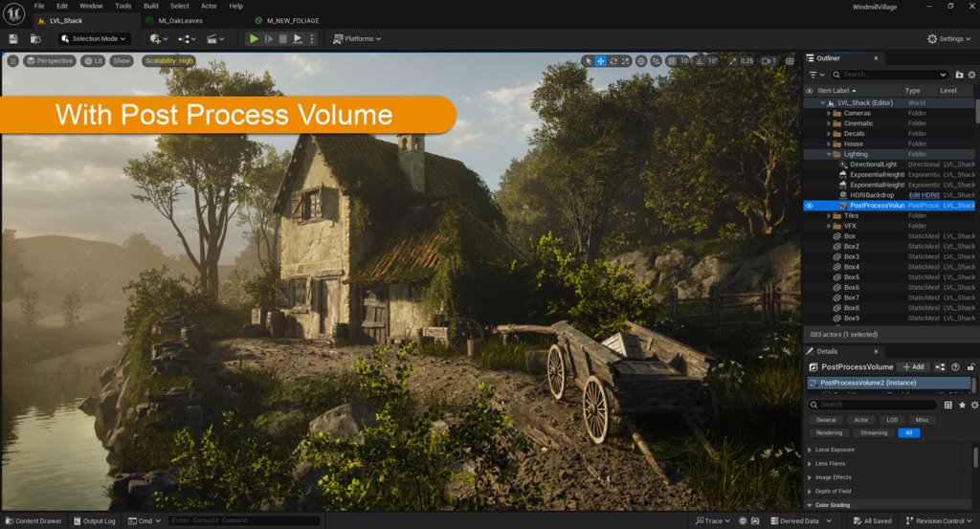Switch to the MI_OakLeaves tab

[180, 21]
